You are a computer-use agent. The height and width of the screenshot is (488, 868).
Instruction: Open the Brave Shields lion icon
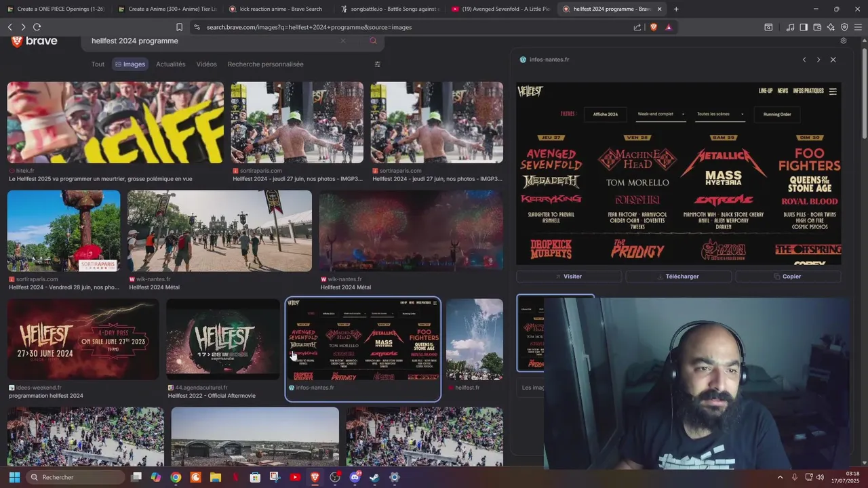coord(654,27)
